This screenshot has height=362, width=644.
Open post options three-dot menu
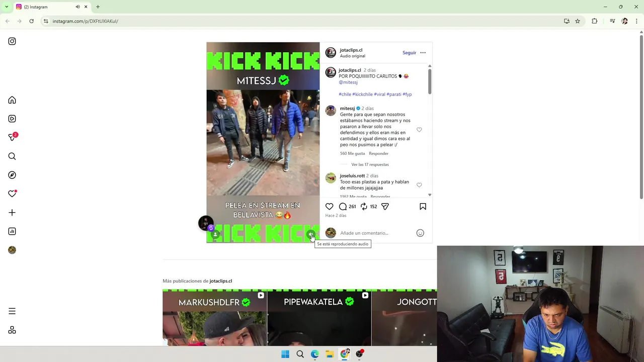pyautogui.click(x=423, y=53)
